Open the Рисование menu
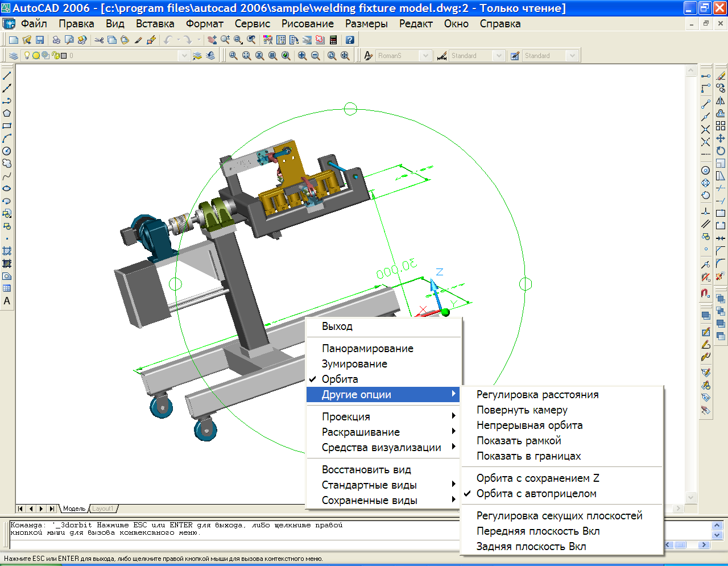The height and width of the screenshot is (566, 728). coord(308,24)
